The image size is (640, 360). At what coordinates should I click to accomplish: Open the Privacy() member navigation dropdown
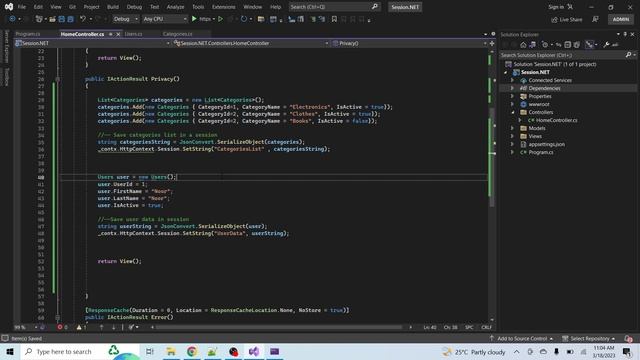click(x=409, y=43)
